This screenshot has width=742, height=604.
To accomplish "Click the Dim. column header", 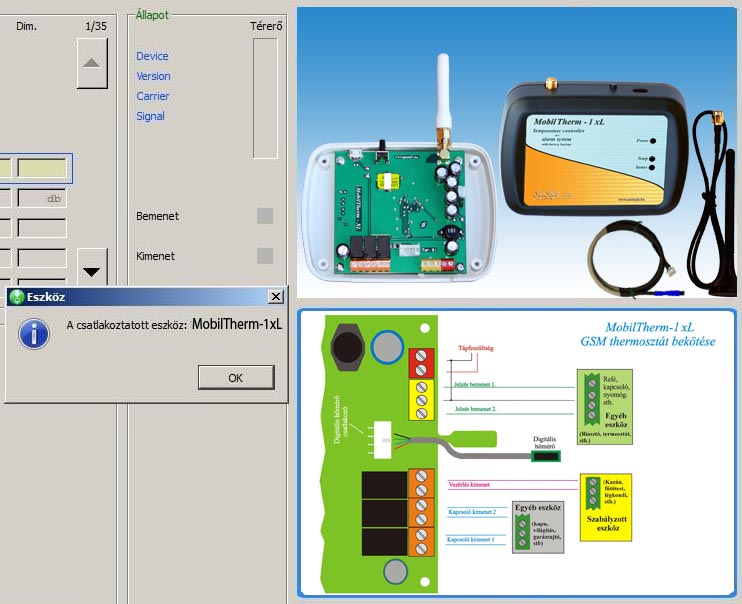I will click(26, 27).
